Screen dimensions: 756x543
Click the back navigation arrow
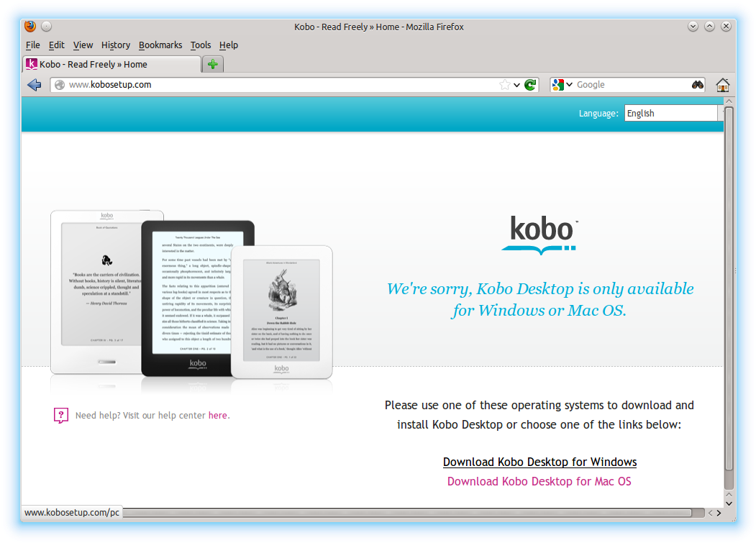tap(34, 84)
